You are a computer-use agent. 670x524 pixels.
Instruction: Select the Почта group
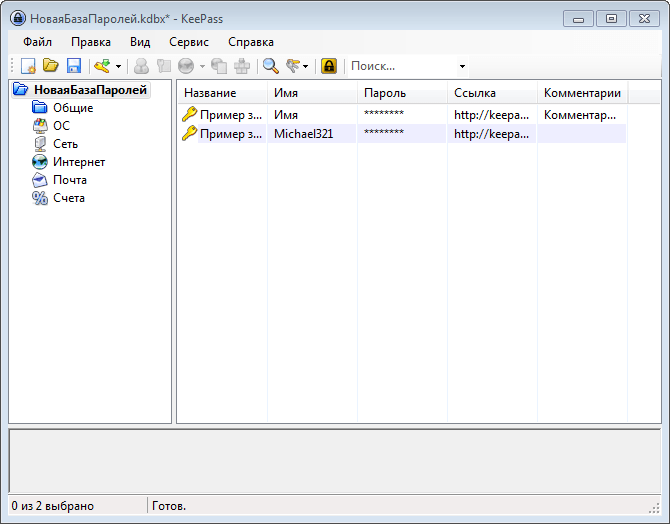70,180
